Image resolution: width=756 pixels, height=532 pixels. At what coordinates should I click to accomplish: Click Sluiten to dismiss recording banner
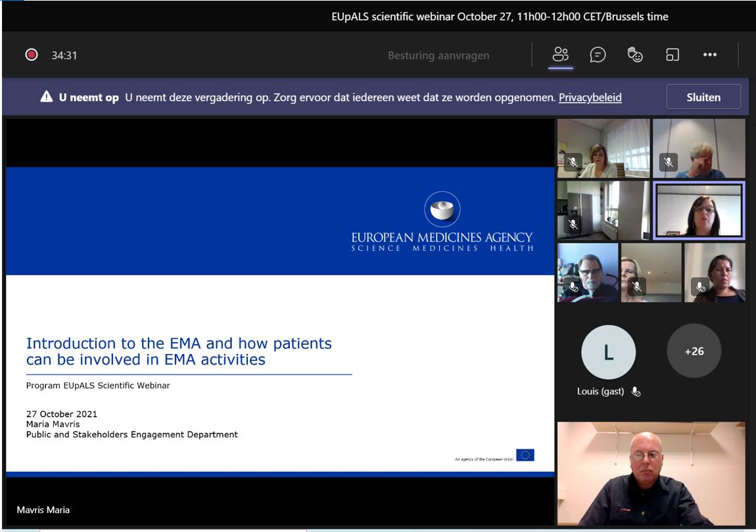point(703,97)
